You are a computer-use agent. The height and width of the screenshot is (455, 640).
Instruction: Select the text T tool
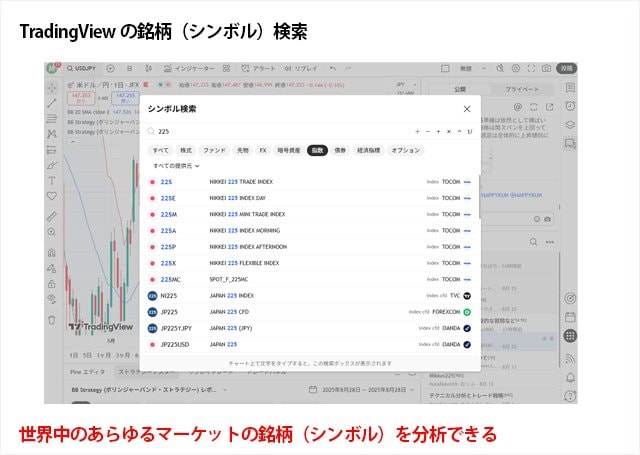click(x=52, y=181)
